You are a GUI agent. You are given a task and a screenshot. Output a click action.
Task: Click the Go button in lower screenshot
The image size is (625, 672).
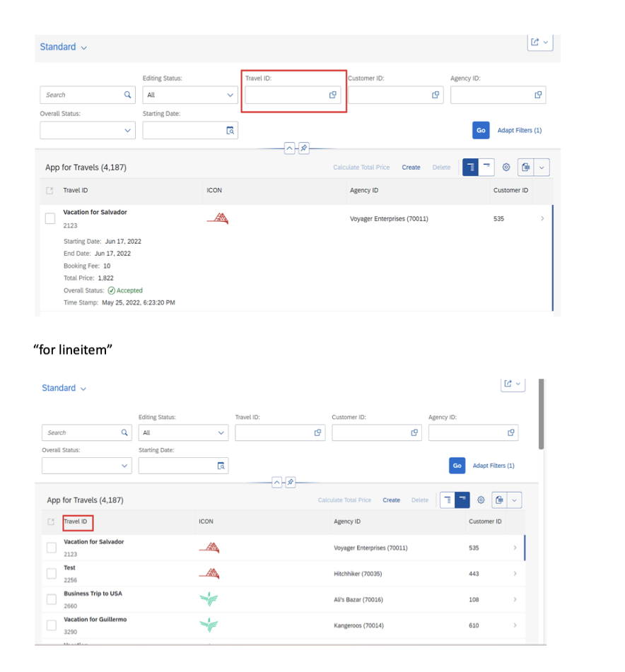457,466
